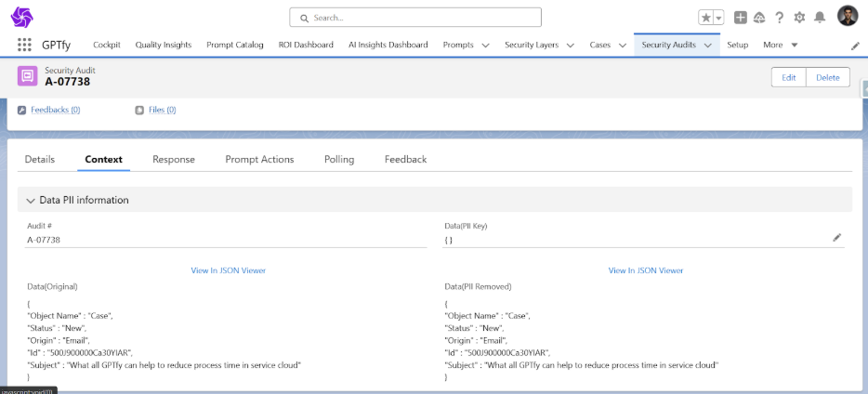
Task: Switch to the Response tab
Action: pos(174,159)
